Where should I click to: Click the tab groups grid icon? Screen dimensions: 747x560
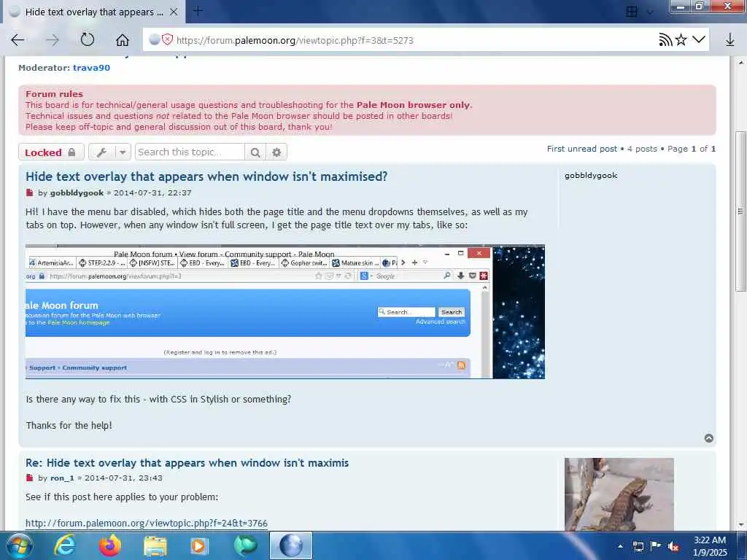click(x=632, y=12)
